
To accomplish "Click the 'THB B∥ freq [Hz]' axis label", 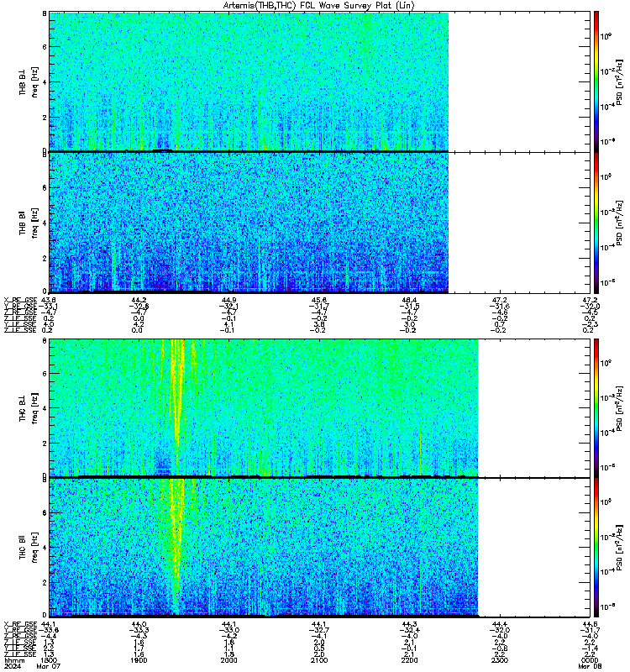I will 29,223.
